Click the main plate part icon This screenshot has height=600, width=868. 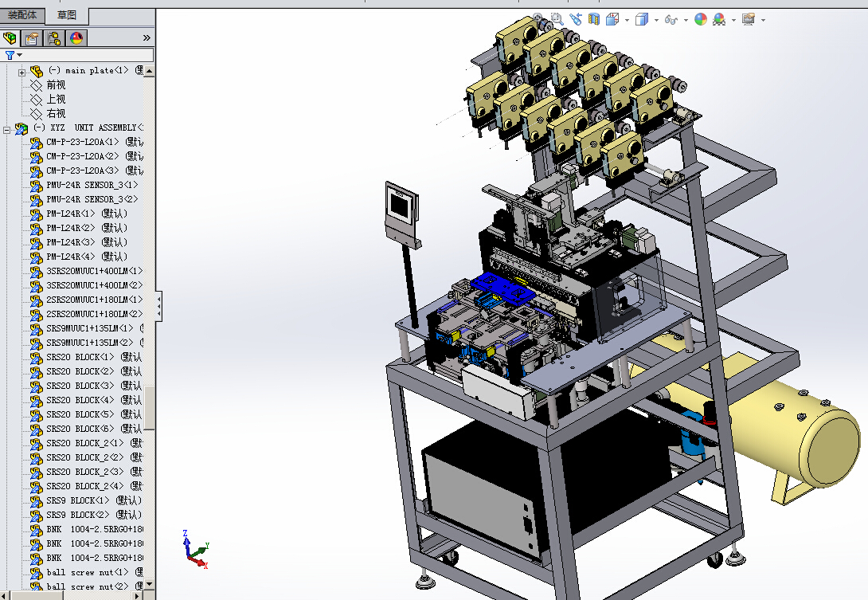tap(37, 71)
